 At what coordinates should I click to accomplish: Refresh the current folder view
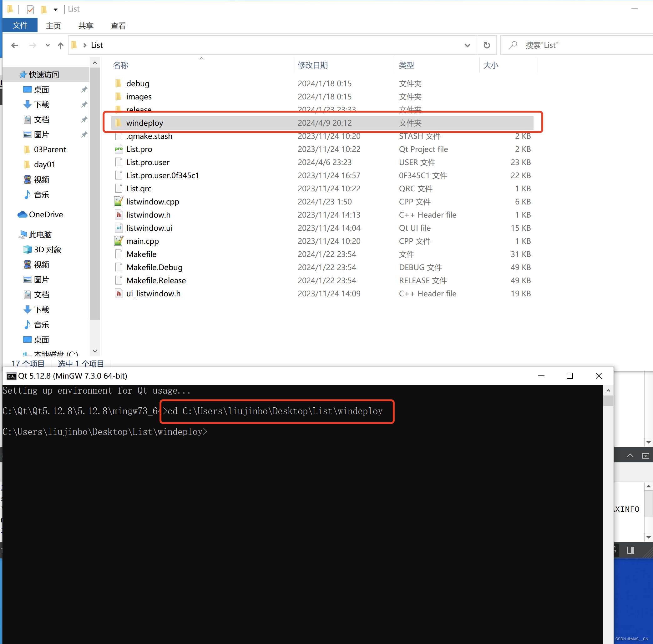(487, 45)
